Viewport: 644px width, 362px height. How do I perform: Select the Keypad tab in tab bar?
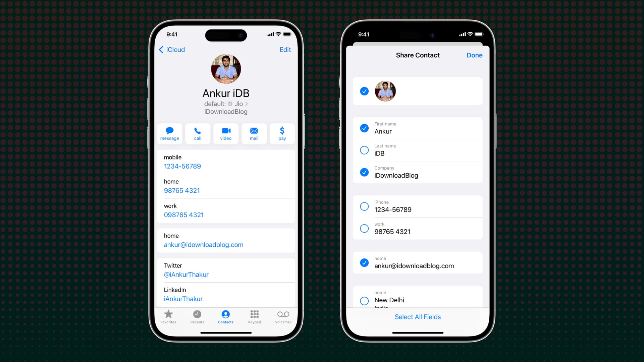pyautogui.click(x=254, y=316)
